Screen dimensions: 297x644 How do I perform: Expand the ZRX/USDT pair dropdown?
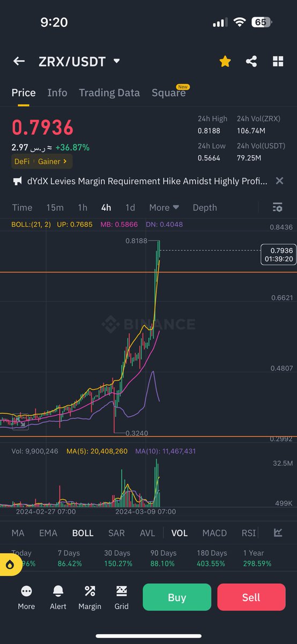click(x=117, y=61)
